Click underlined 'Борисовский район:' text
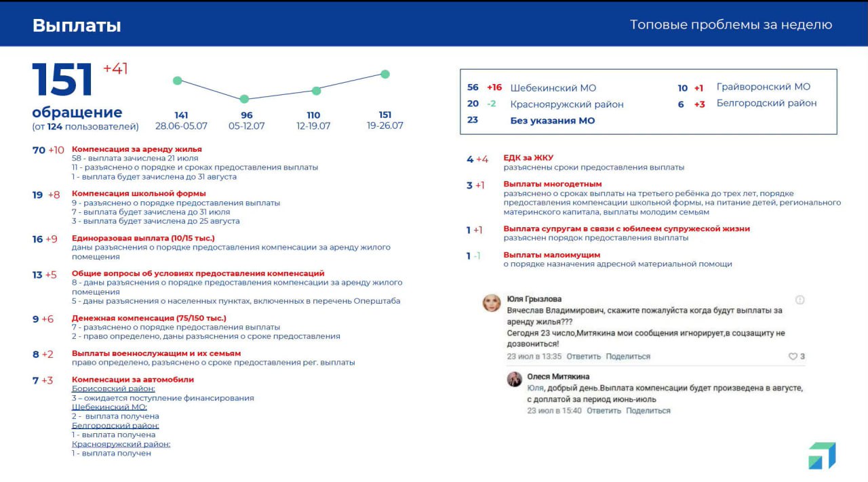Screen dimensions: 868x482 113,389
